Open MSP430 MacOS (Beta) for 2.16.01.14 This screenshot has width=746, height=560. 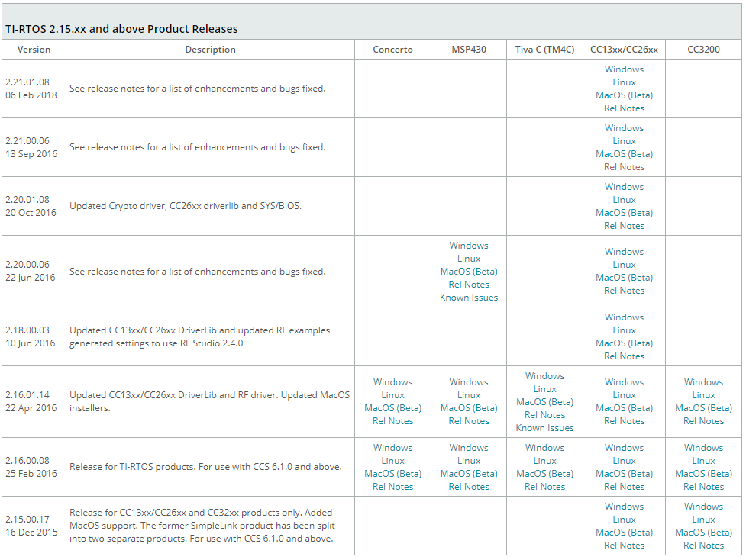(x=469, y=408)
